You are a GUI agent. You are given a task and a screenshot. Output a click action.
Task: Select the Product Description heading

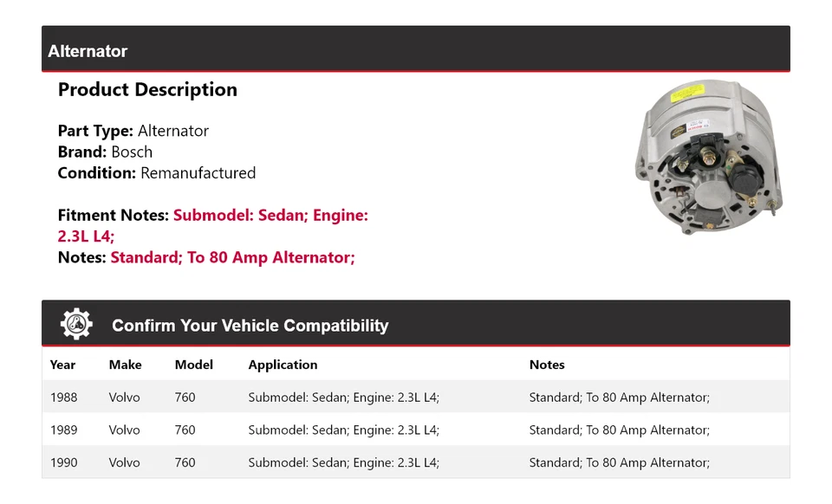(147, 90)
